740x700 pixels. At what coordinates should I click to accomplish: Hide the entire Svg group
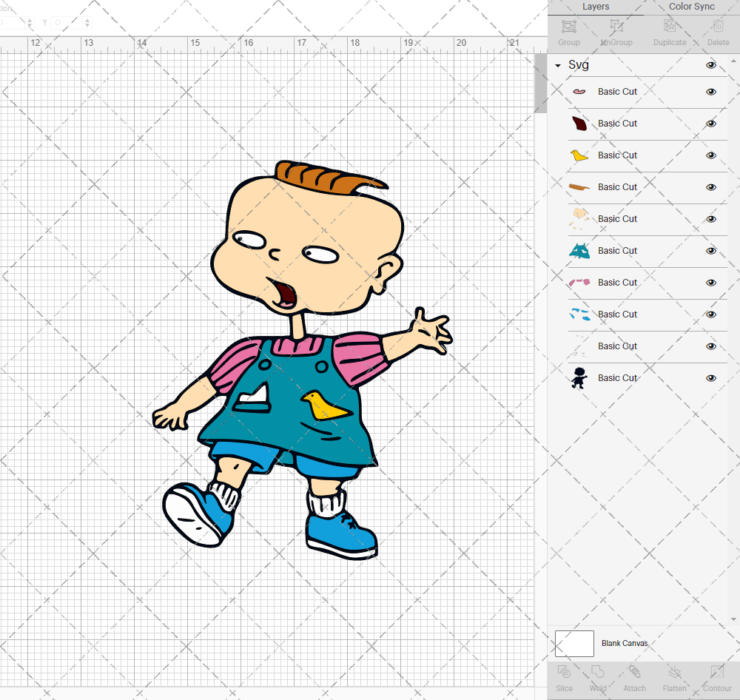(x=711, y=65)
